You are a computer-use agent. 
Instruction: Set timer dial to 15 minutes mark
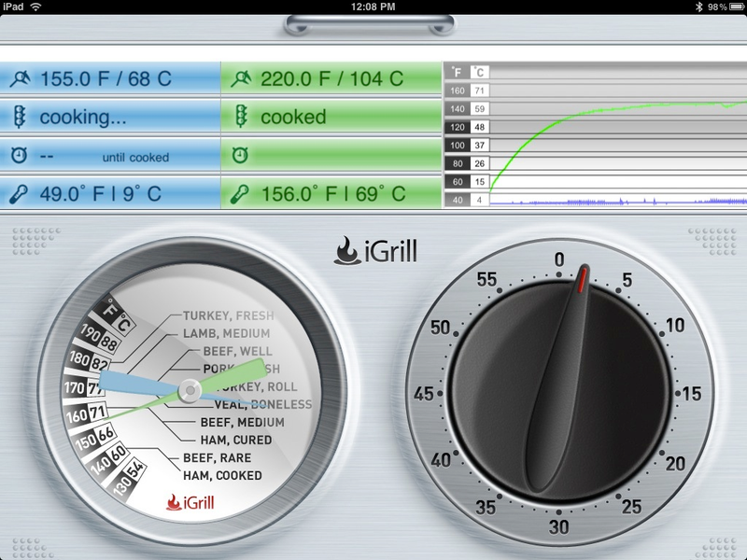click(691, 394)
